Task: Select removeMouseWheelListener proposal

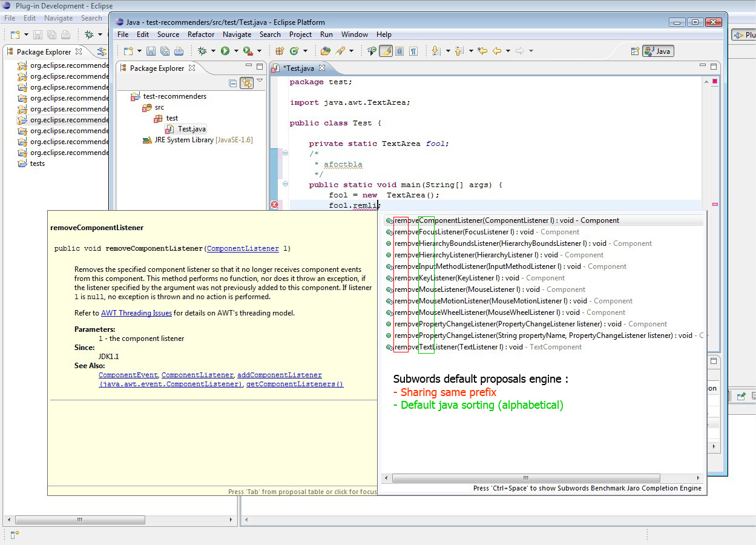Action: [x=505, y=312]
